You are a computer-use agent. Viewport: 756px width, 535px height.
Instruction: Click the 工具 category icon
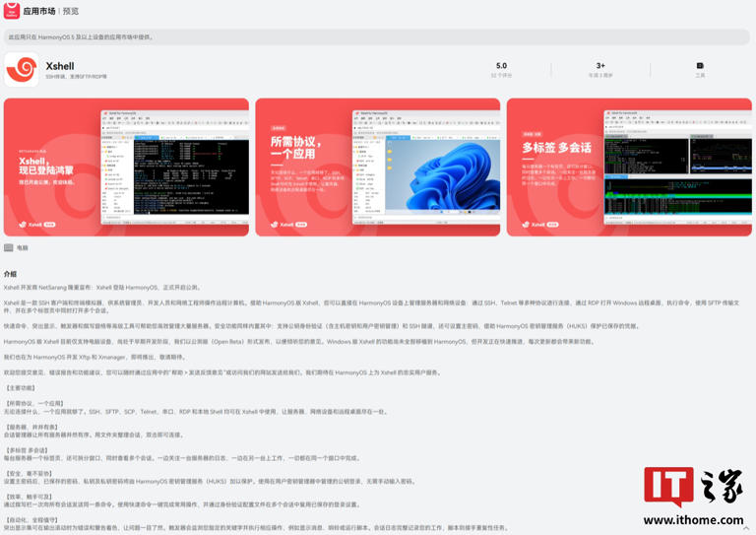(700, 66)
